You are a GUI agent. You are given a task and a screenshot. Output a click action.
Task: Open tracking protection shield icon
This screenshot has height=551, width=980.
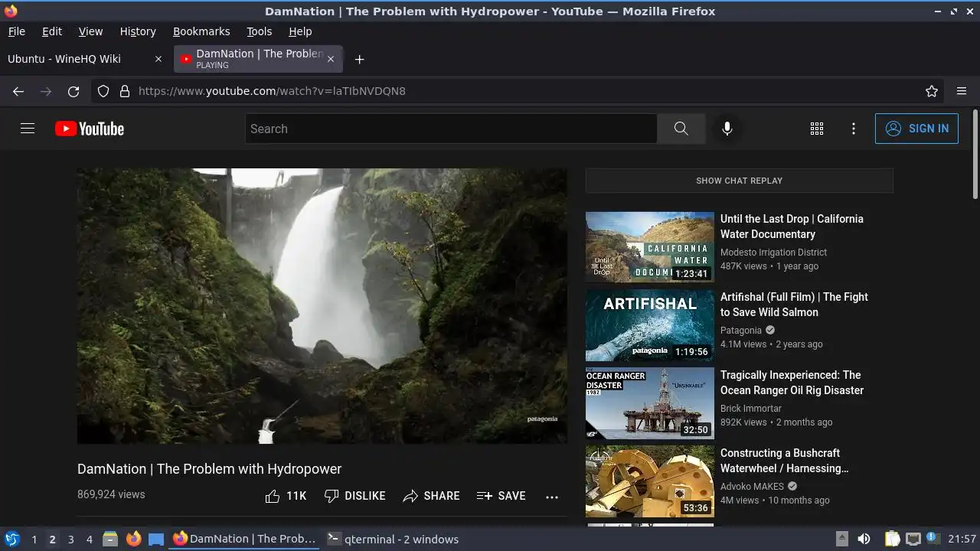click(103, 91)
